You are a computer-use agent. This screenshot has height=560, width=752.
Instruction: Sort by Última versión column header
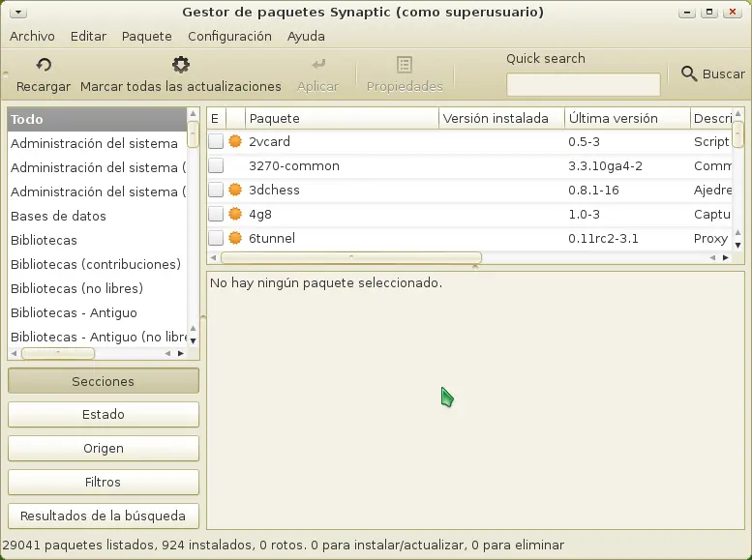click(x=627, y=118)
